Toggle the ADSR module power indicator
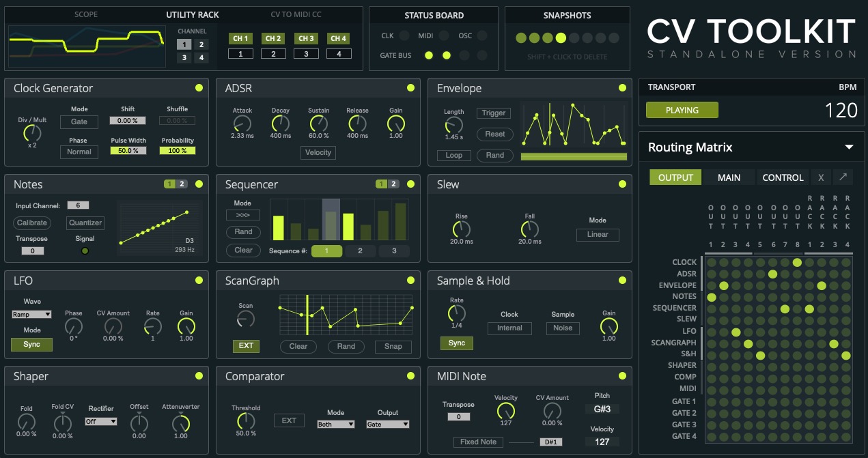Viewport: 868px width, 458px height. point(410,87)
